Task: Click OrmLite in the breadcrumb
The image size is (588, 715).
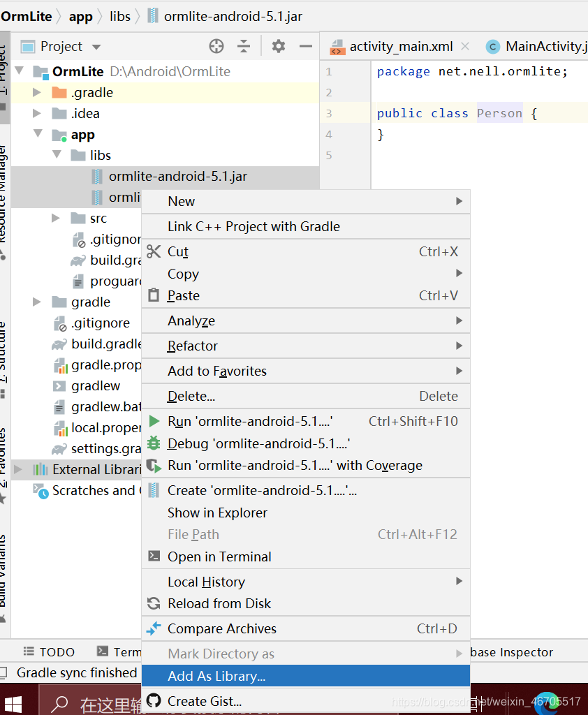Action: (x=27, y=17)
